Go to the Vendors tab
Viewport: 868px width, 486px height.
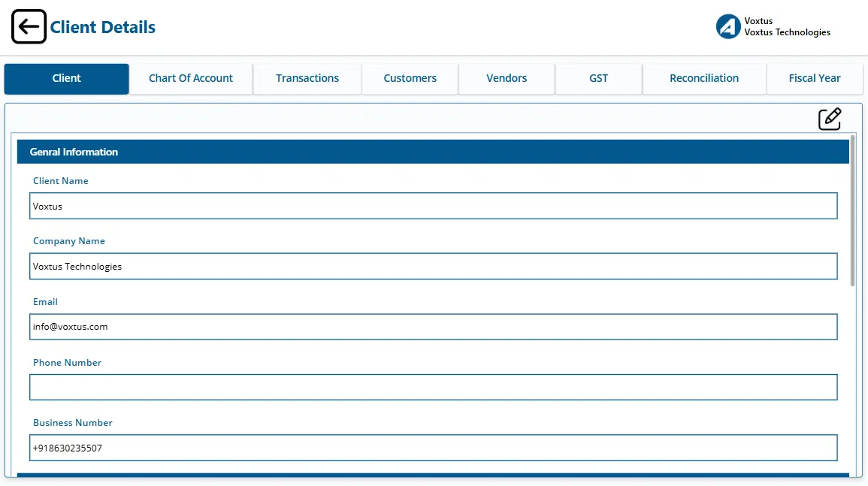pos(507,79)
